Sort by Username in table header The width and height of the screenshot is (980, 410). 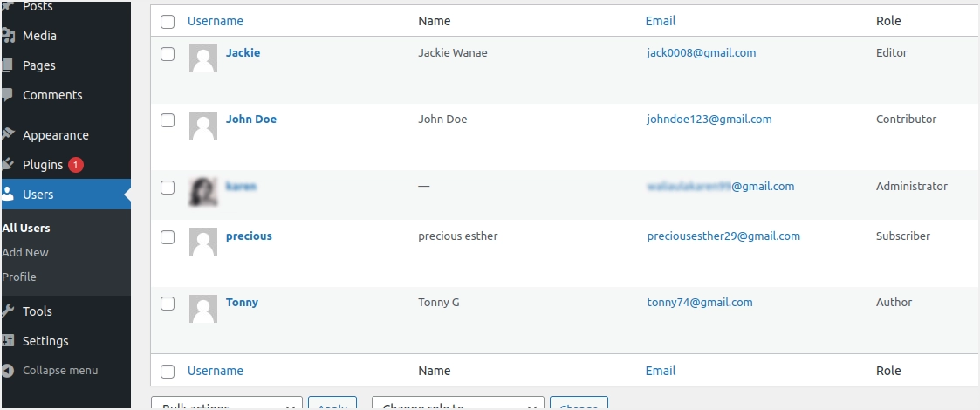(216, 21)
